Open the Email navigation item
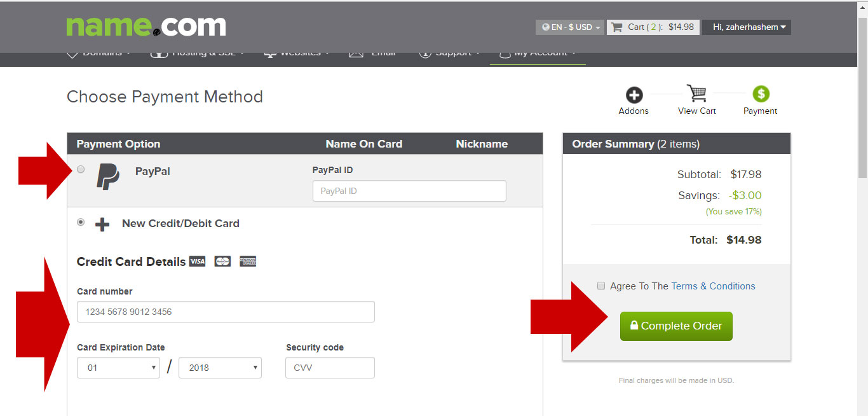 pyautogui.click(x=372, y=53)
